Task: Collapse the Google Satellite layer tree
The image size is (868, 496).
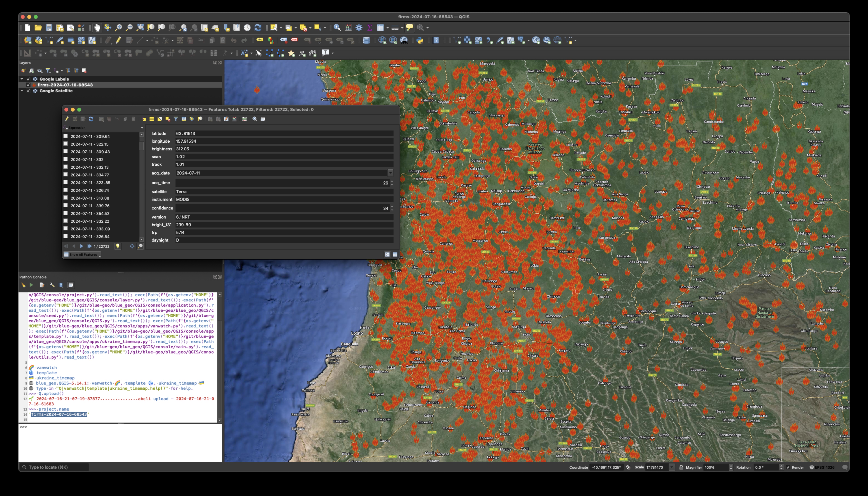Action: click(22, 91)
